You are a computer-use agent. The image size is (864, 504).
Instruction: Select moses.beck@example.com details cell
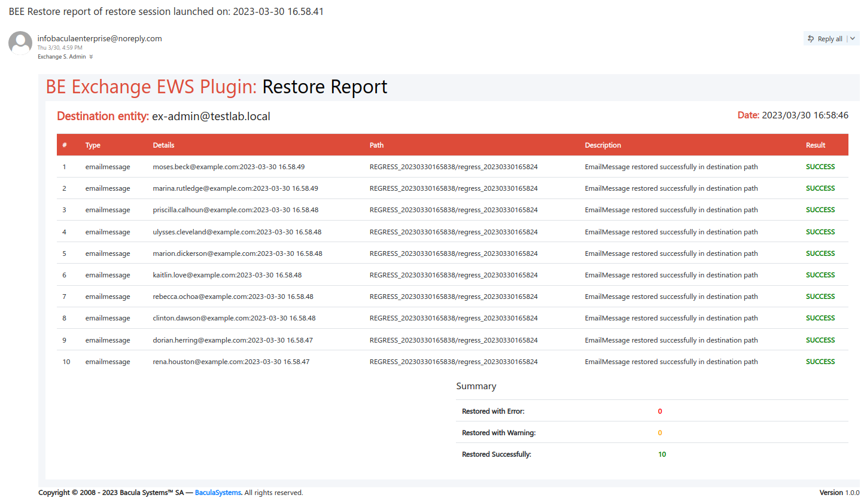229,167
